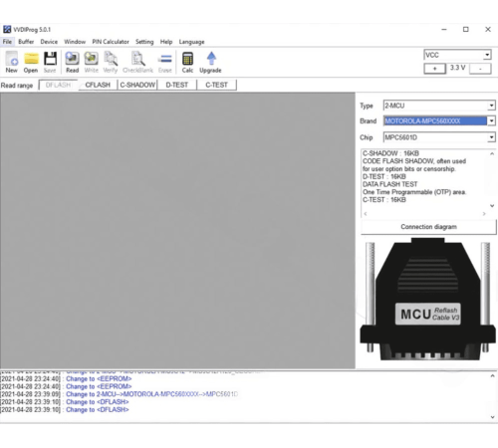Open the Help menu

point(166,42)
